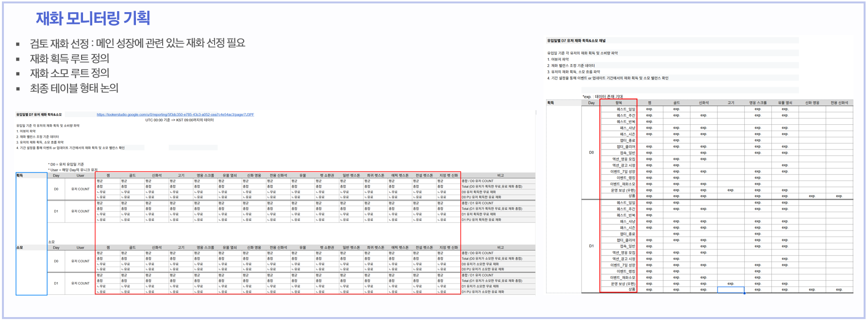Select '전설 펫스톤' header in left 소모 table
Viewport: 868px width, 320px height.
[424, 248]
